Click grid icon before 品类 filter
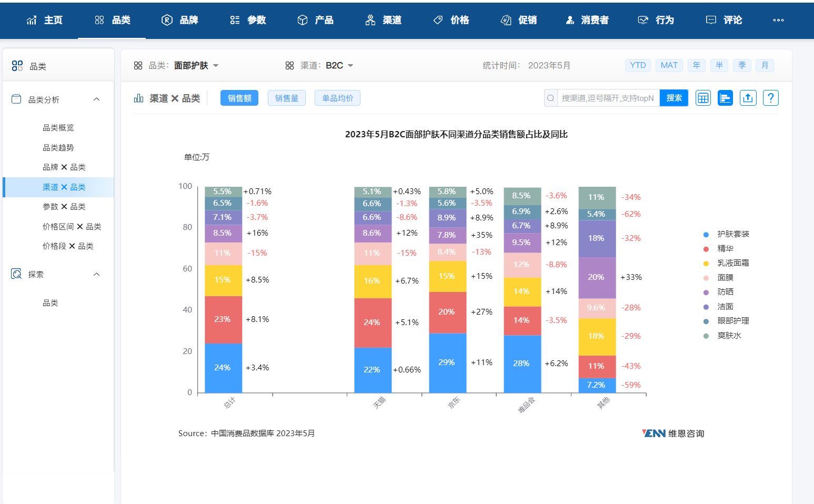 (x=138, y=65)
